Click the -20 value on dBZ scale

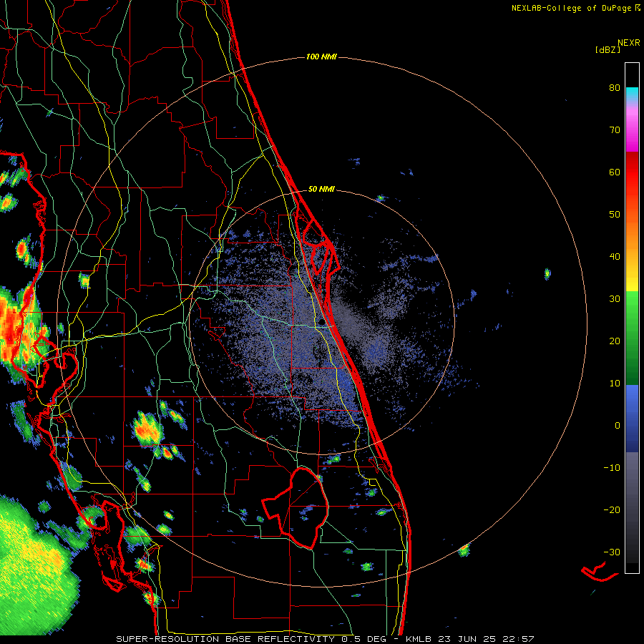coord(612,509)
